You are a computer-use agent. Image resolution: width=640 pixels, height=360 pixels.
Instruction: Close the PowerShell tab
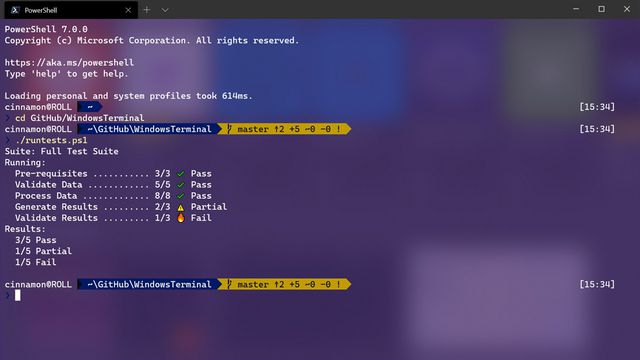[x=128, y=10]
